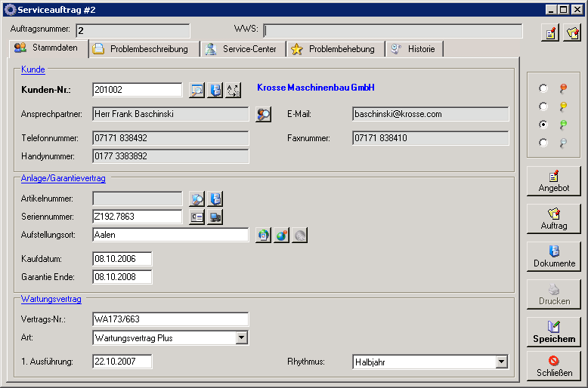Expand the Rhythmus dropdown set to Halbjahr
This screenshot has height=388, width=588.
pos(501,362)
